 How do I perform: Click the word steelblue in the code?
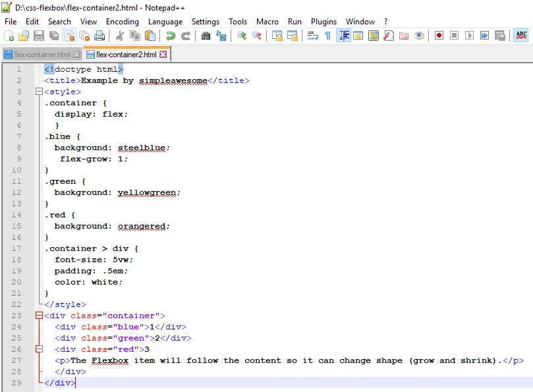tap(142, 148)
